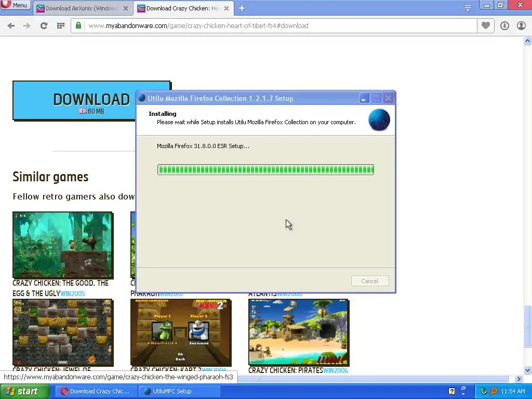The image size is (532, 399).
Task: Click the horizontal scrollbar thumb
Action: (373, 379)
